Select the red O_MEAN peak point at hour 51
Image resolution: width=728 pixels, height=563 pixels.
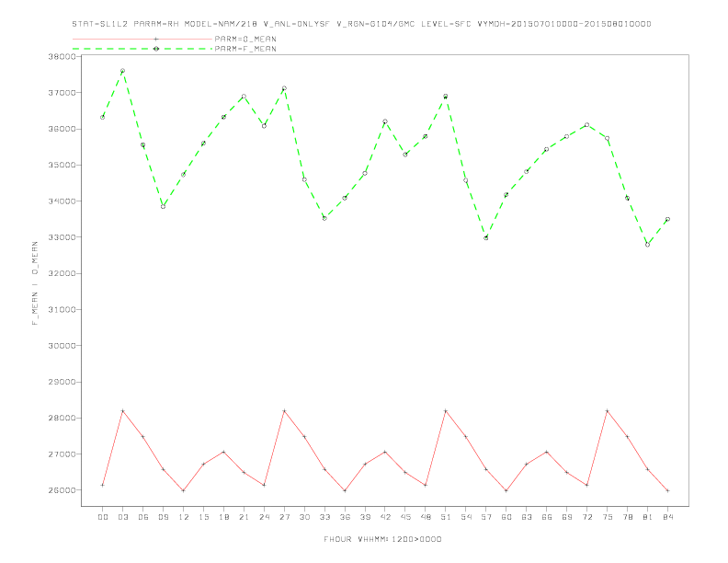click(x=446, y=410)
